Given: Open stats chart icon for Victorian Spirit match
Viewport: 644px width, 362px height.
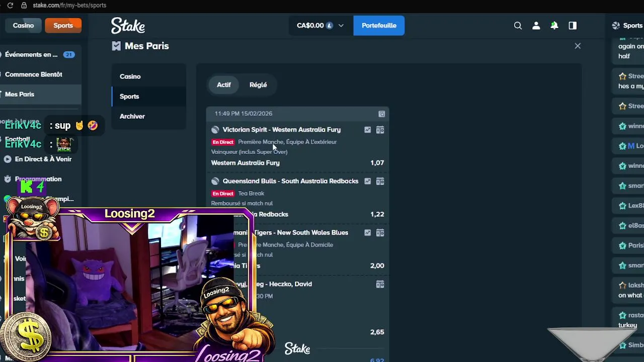Looking at the screenshot, I should click(368, 130).
